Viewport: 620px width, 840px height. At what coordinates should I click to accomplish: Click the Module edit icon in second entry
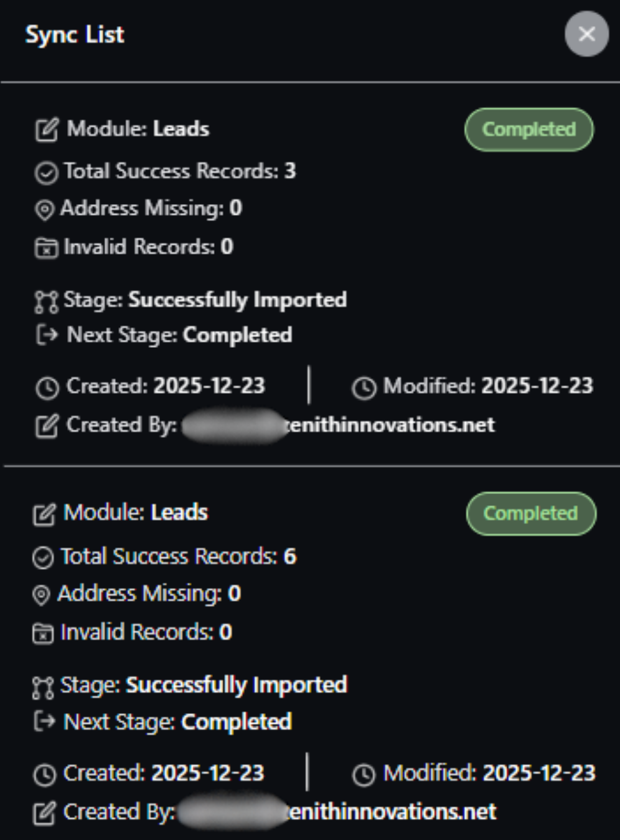coord(44,514)
